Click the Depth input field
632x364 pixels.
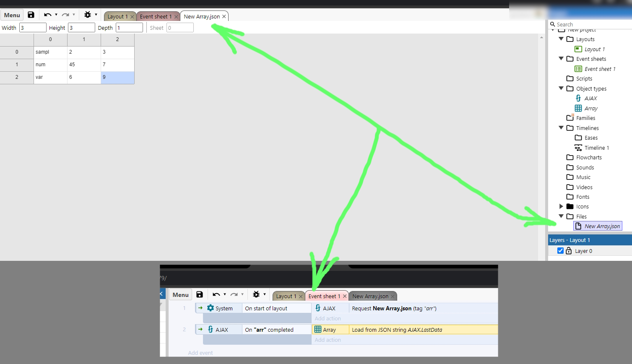tap(130, 28)
